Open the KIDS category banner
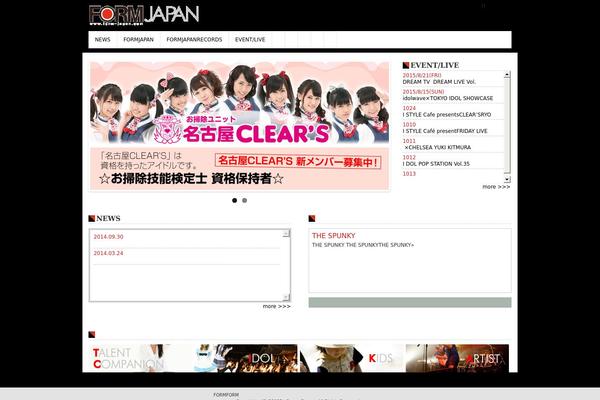Screen dimensions: 600x400 pyautogui.click(x=352, y=358)
